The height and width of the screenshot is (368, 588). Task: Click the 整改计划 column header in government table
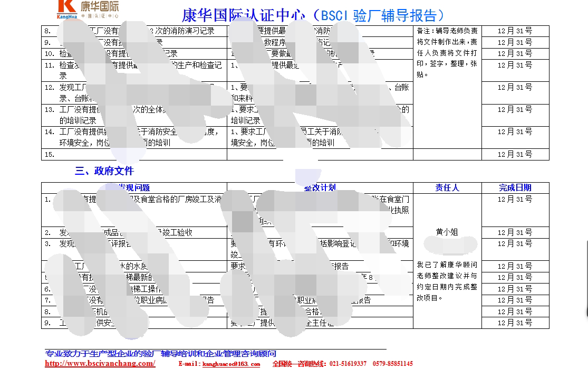pos(320,187)
